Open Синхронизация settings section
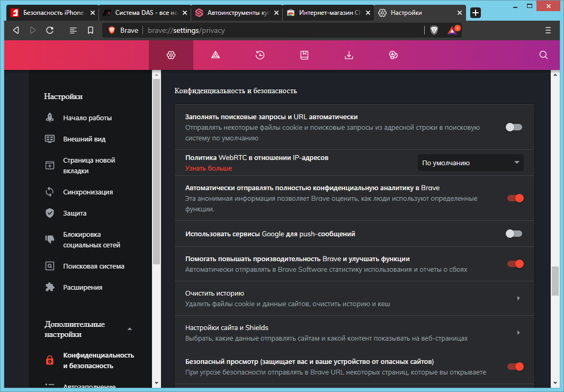 pyautogui.click(x=88, y=192)
